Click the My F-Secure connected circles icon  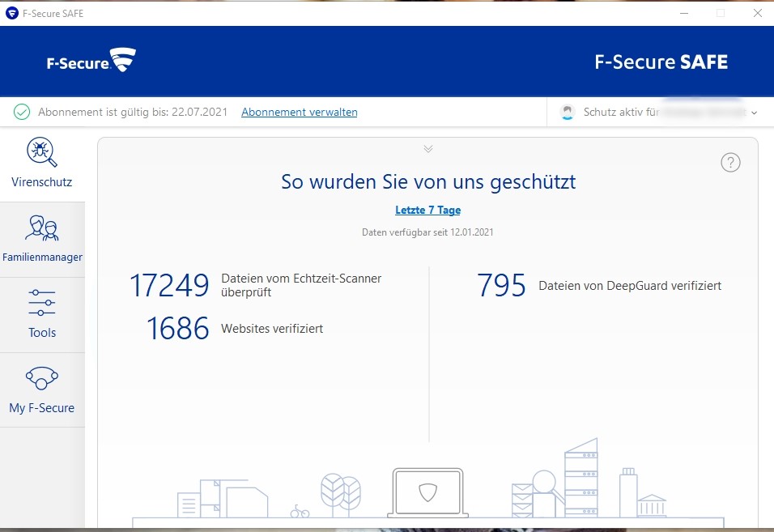coord(42,378)
